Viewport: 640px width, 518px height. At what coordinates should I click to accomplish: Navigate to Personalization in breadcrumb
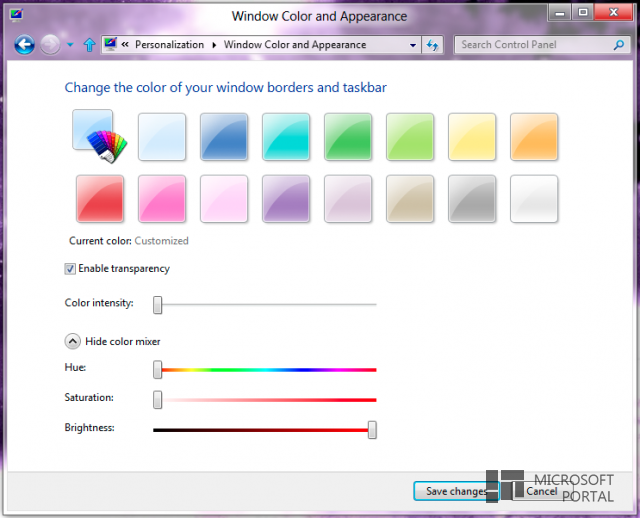tap(169, 44)
